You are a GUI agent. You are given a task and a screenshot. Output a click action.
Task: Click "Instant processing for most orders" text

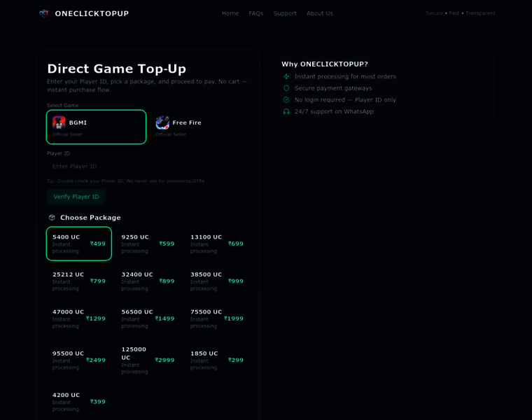coord(345,77)
